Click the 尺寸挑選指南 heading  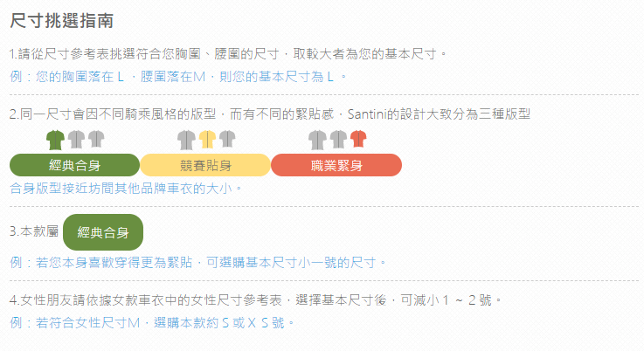(62, 21)
